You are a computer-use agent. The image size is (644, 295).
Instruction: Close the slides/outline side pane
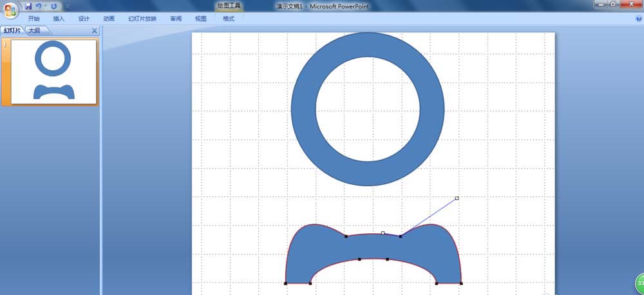(x=95, y=31)
